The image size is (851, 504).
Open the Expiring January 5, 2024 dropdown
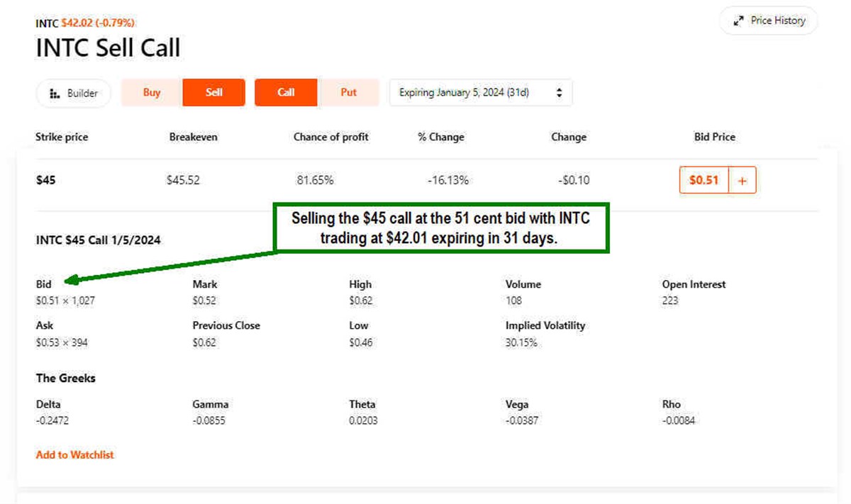click(x=480, y=93)
